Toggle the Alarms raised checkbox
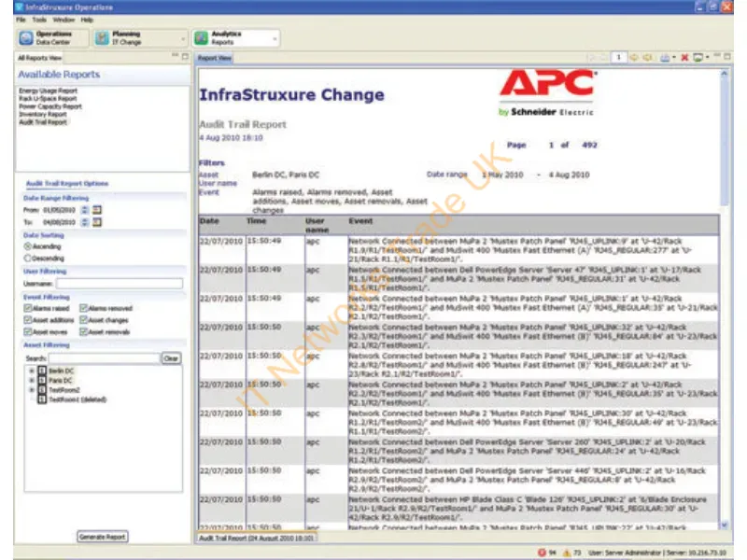The width and height of the screenshot is (747, 560). click(28, 308)
